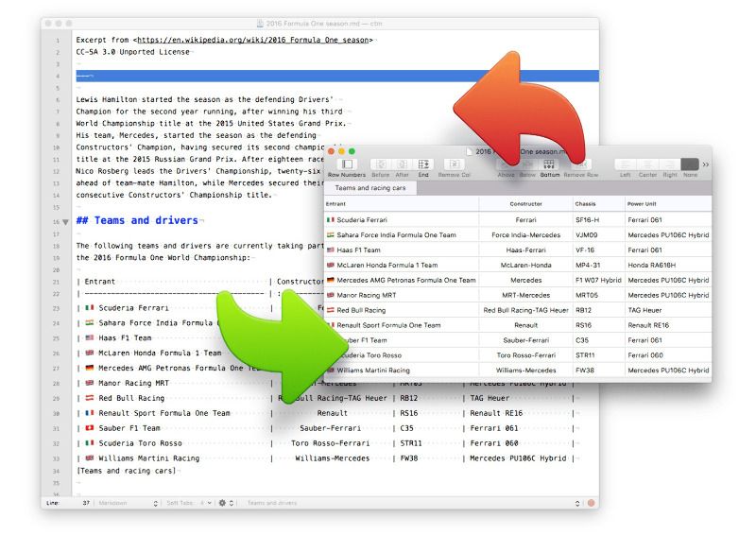
Task: Click the Ferrari 060 power unit cell in table editor
Action: coord(668,355)
